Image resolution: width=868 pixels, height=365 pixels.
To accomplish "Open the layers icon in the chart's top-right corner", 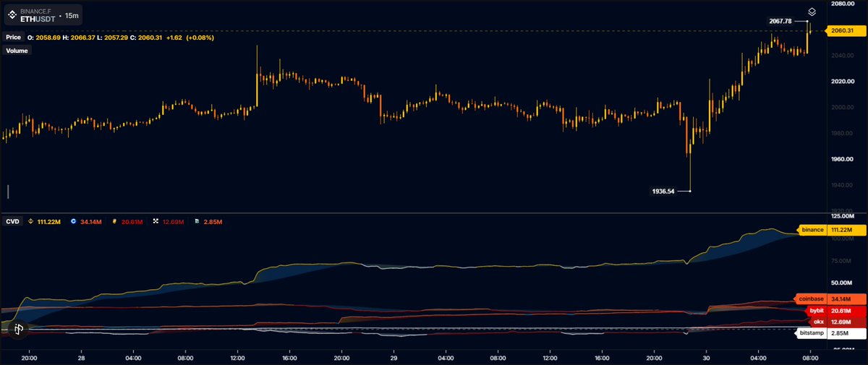I will 812,12.
